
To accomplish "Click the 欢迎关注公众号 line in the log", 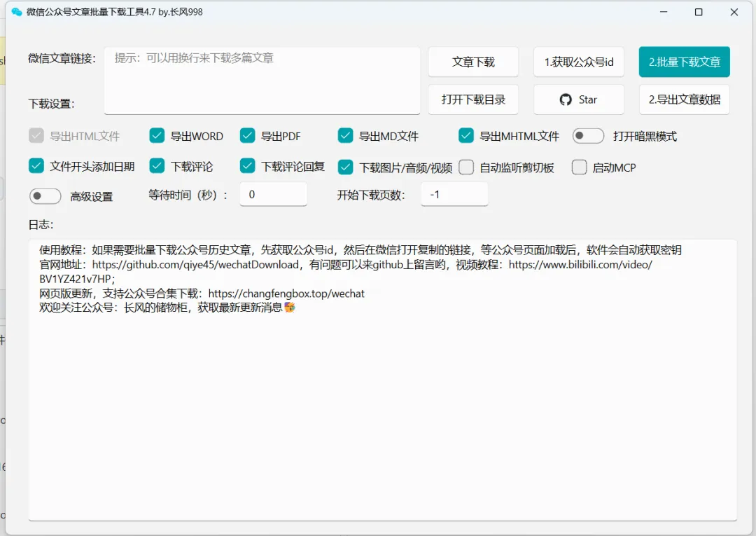I will [x=167, y=308].
